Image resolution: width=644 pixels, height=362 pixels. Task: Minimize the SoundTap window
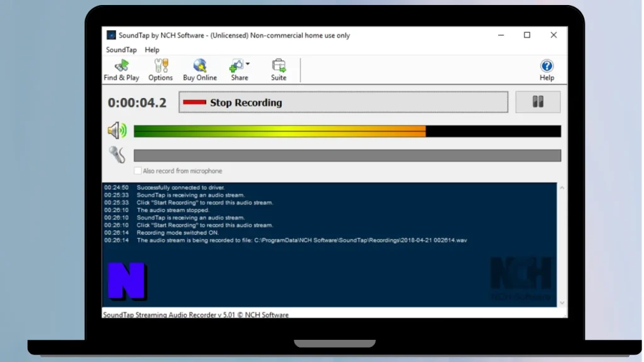coord(501,35)
